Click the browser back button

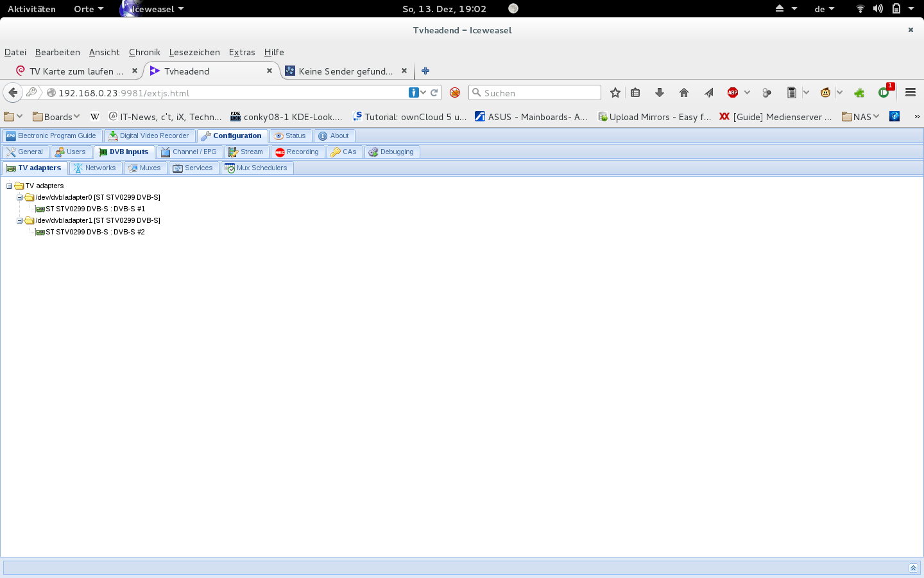pos(13,92)
